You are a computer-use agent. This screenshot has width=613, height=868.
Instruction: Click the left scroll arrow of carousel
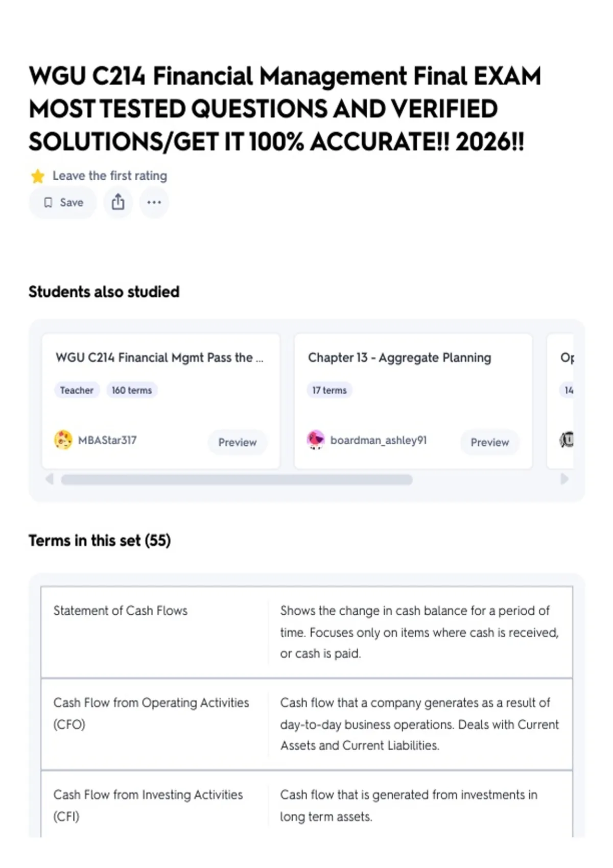50,479
